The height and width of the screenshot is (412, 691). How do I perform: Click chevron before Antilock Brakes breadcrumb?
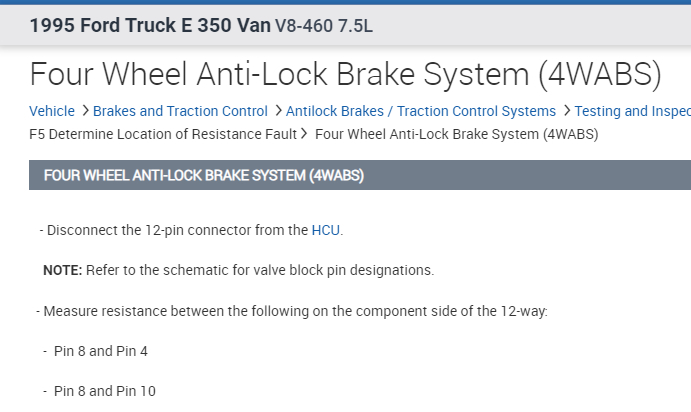point(277,111)
